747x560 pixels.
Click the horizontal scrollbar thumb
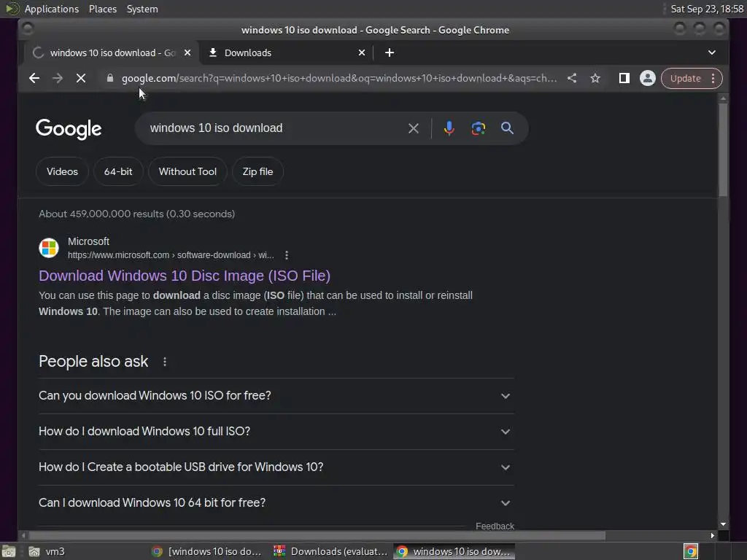pyautogui.click(x=317, y=536)
